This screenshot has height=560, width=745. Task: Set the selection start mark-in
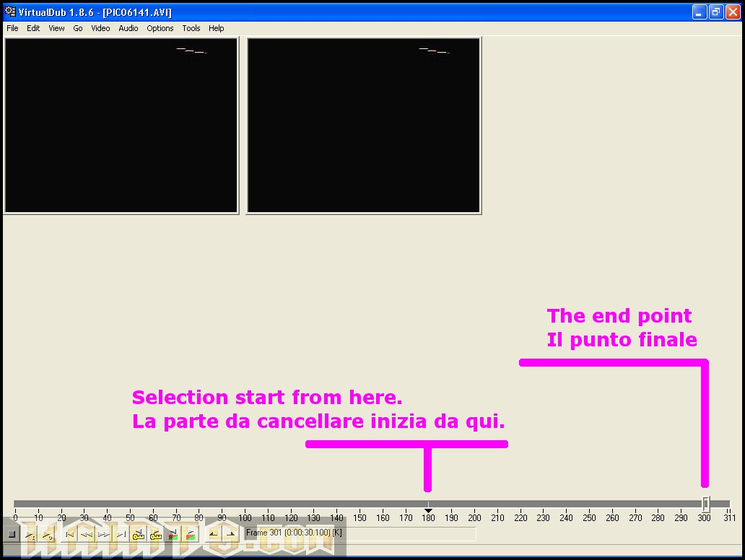214,534
